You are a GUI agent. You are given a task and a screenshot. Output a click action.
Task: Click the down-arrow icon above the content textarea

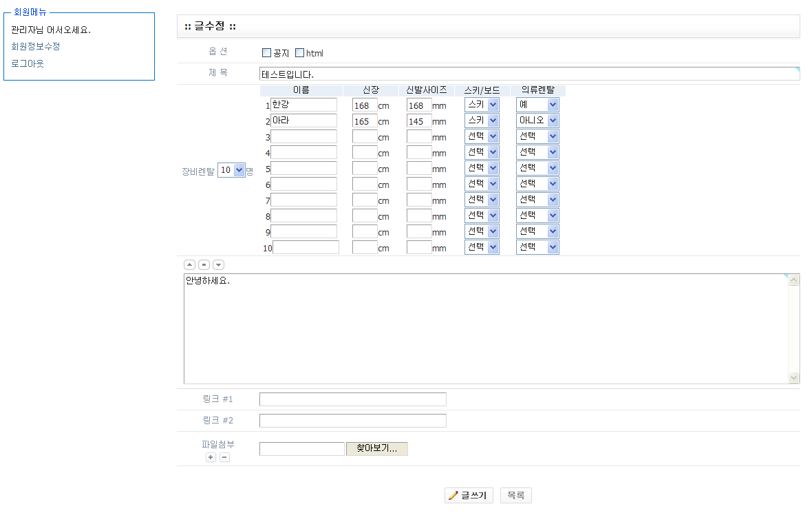coord(218,264)
